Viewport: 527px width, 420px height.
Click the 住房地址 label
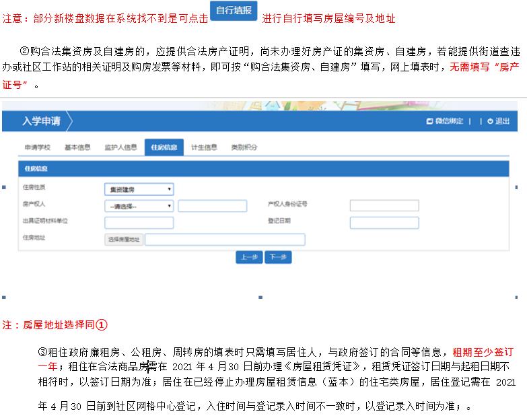coord(34,238)
